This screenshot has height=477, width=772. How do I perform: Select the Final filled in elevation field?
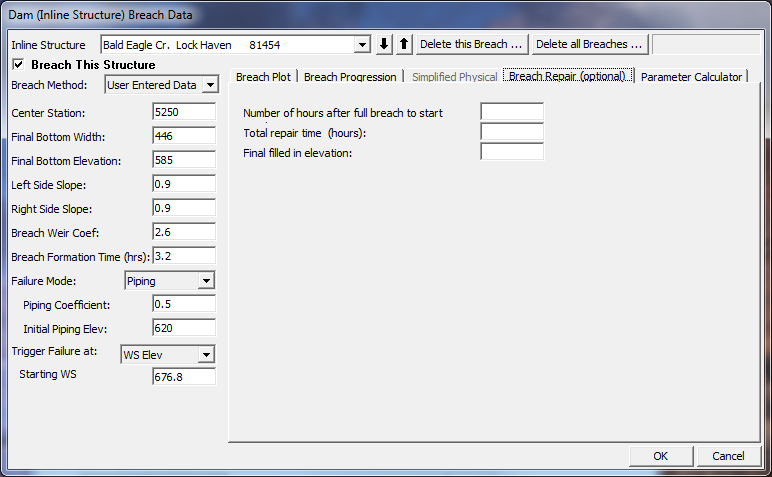(x=511, y=152)
